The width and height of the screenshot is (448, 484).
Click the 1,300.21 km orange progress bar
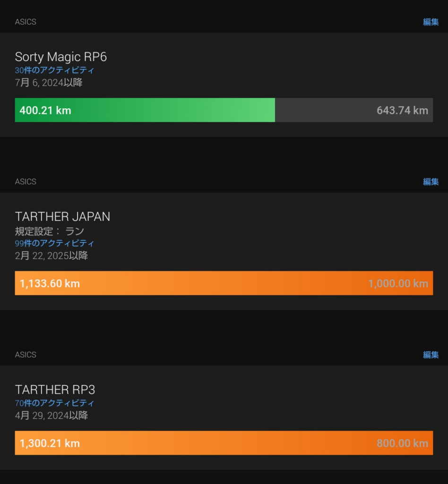(x=224, y=443)
